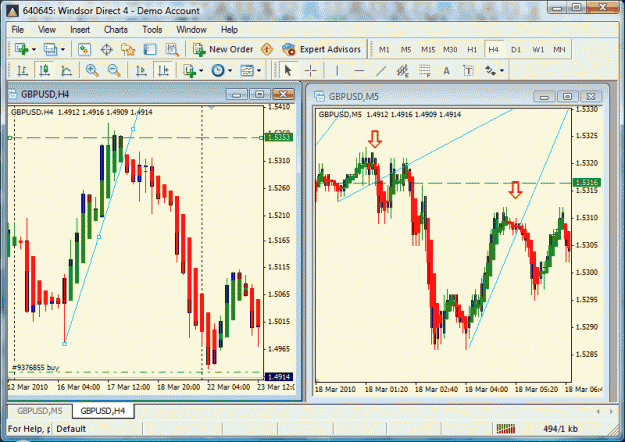
Task: Expand the Templates dropdown arrow
Action: tap(259, 71)
